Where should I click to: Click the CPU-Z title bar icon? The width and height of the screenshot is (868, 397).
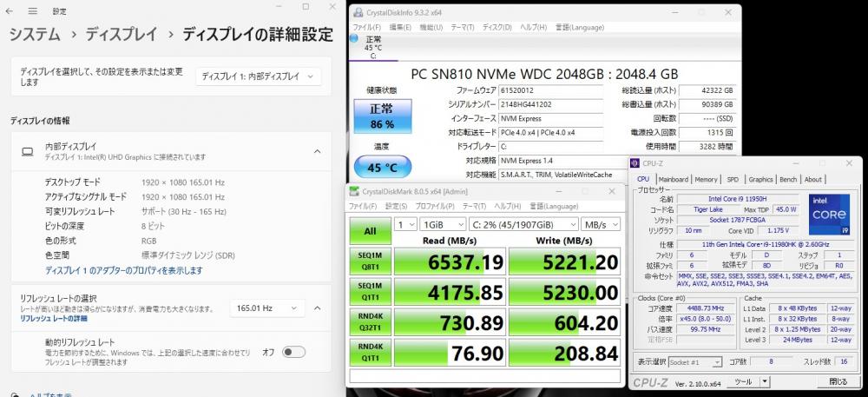coord(635,163)
